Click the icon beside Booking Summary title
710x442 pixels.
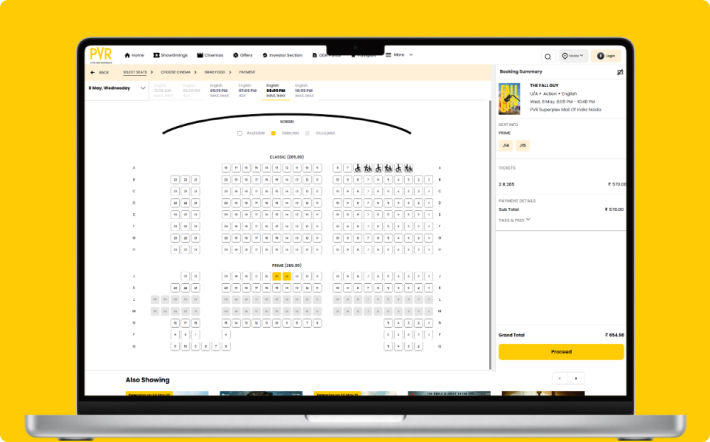(x=620, y=72)
